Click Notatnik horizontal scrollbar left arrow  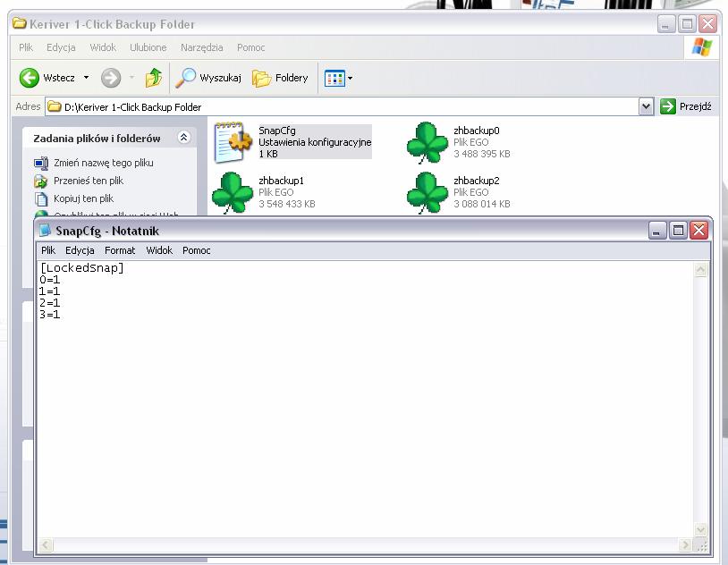[x=46, y=544]
